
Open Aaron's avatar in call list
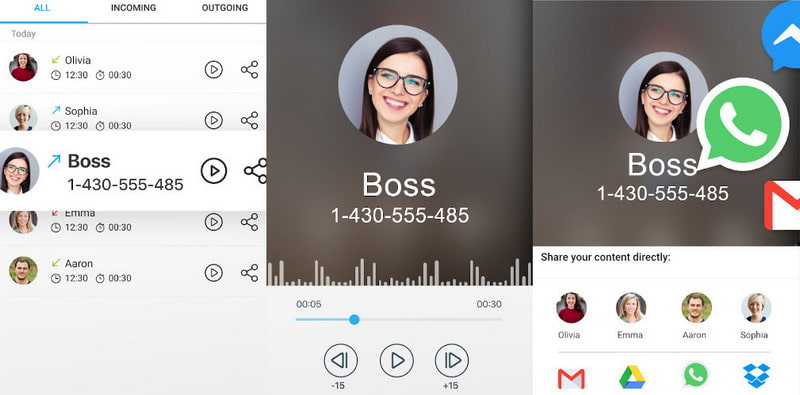23,270
